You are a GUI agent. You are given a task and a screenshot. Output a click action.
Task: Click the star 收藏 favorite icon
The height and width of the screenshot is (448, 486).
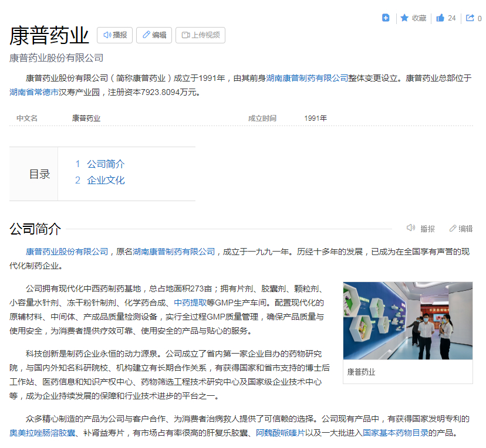click(x=404, y=18)
